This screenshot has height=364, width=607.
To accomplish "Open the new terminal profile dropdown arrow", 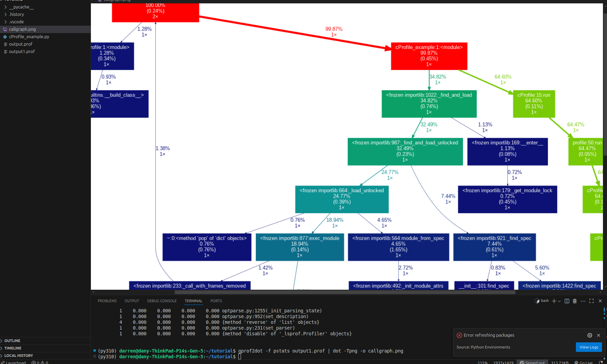I will pyautogui.click(x=559, y=301).
